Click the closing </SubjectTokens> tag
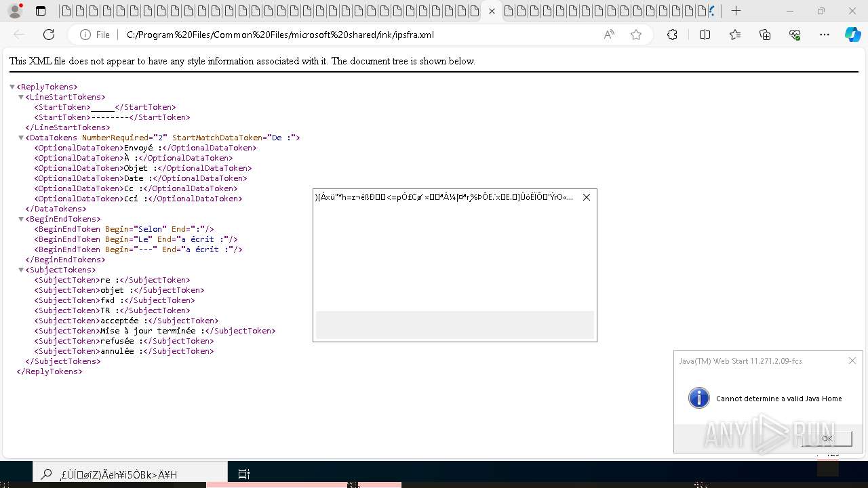The width and height of the screenshot is (868, 488). [63, 361]
